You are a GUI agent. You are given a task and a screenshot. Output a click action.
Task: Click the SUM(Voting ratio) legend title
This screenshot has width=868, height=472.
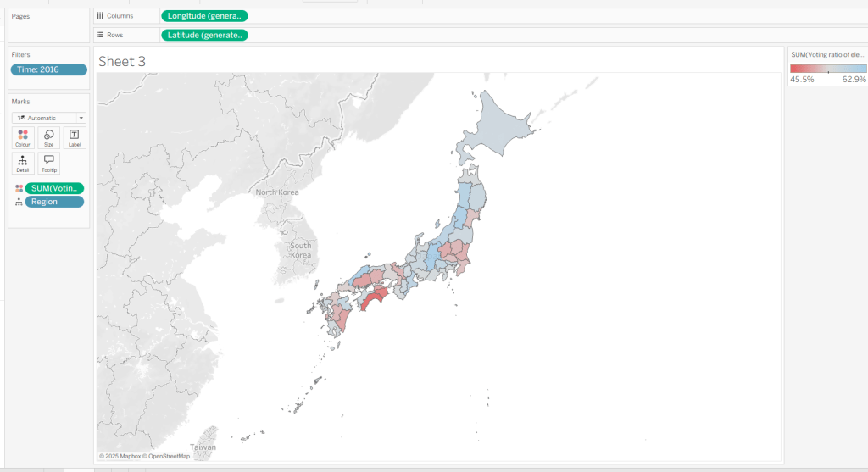(x=826, y=54)
